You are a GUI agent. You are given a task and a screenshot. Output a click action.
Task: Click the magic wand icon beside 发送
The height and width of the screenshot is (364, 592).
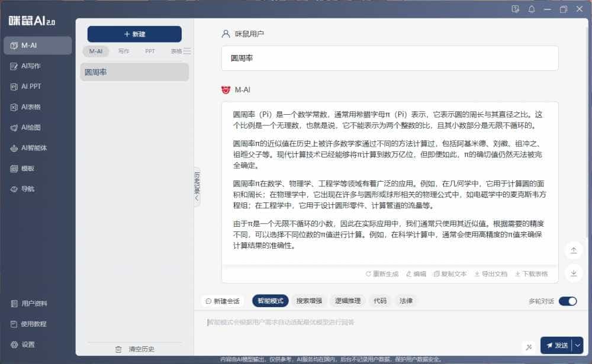point(530,346)
